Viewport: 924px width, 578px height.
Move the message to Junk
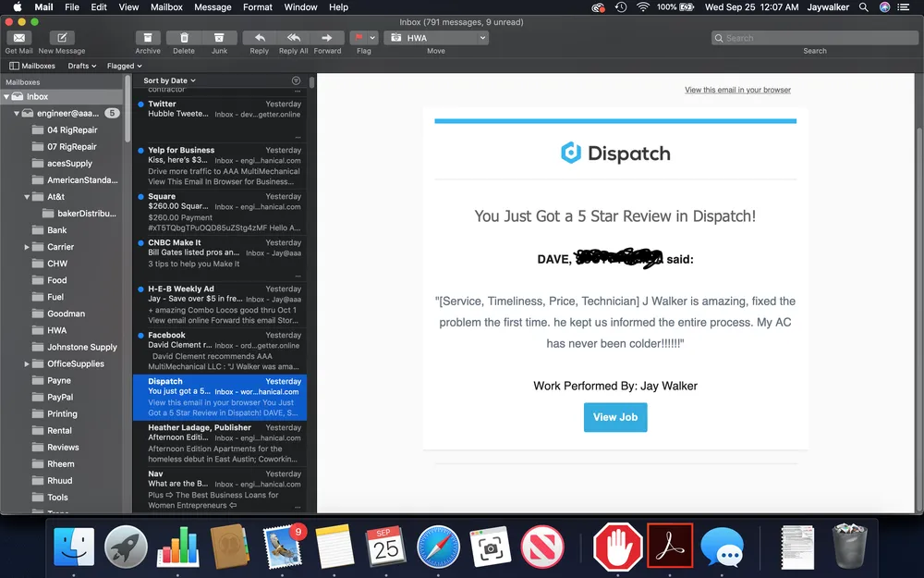tap(219, 38)
